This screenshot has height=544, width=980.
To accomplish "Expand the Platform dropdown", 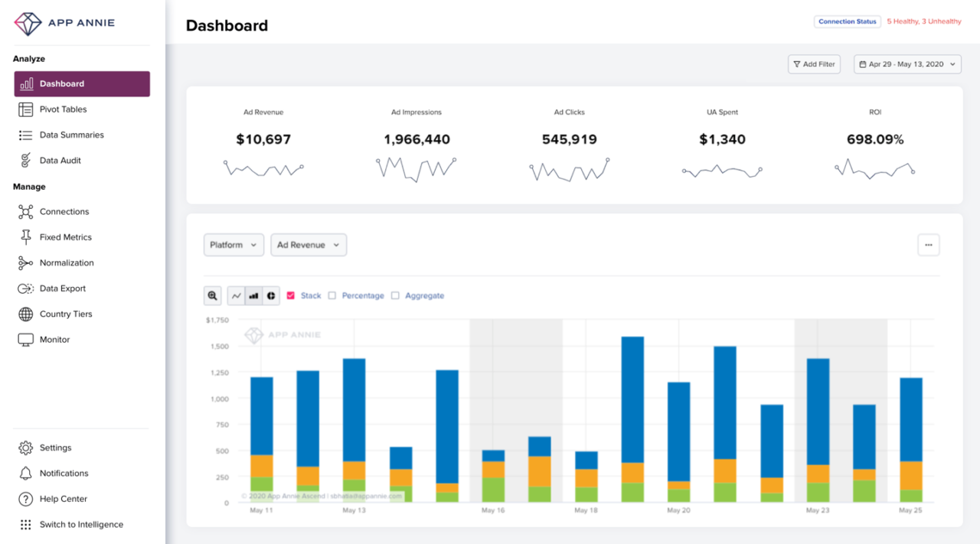I will [x=234, y=245].
